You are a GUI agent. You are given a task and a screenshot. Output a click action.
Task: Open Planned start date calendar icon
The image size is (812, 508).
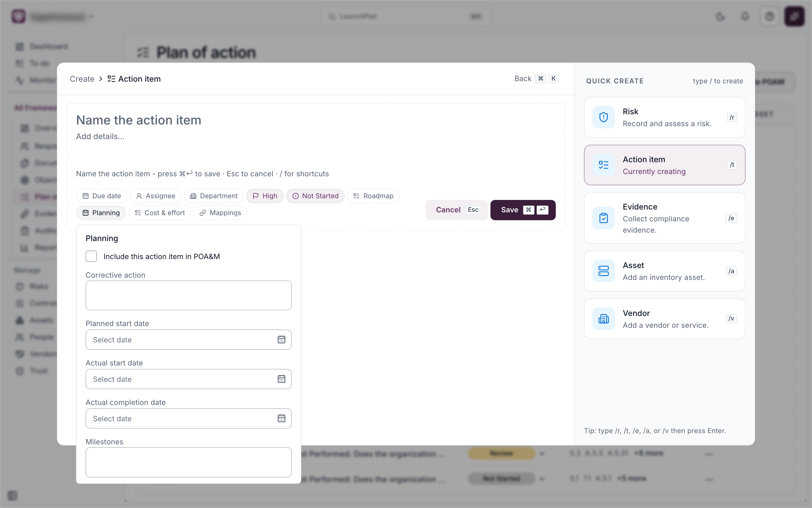tap(282, 340)
